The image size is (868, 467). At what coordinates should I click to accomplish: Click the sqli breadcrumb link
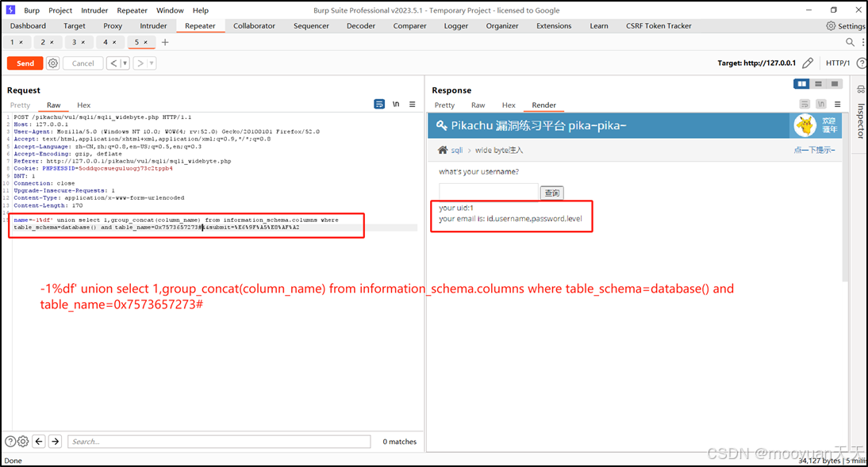point(457,150)
